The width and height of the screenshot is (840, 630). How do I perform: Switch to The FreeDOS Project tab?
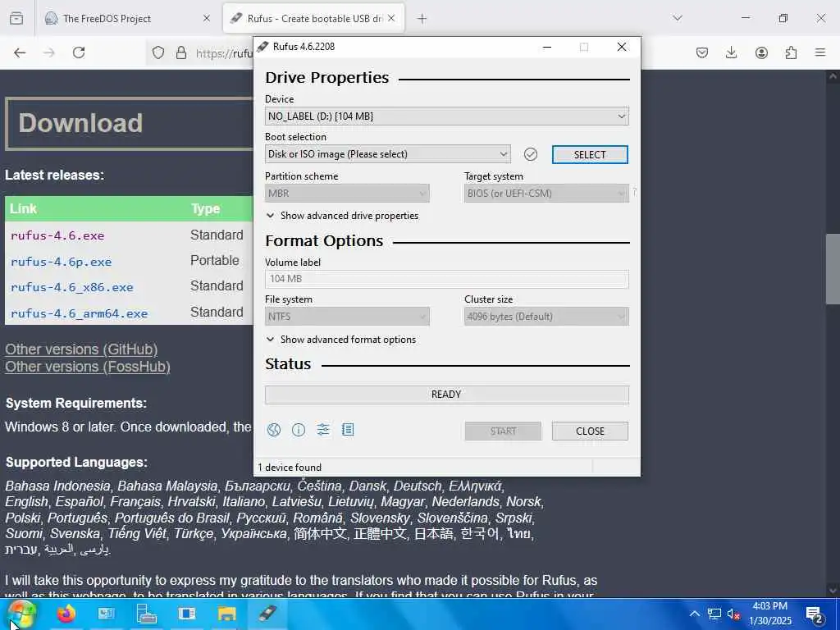pos(129,18)
